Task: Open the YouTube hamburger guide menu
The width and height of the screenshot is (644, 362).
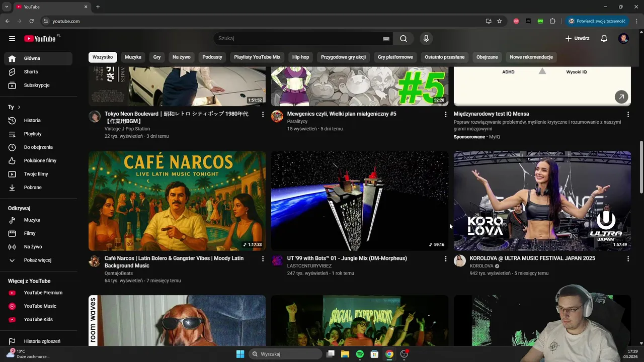Action: (x=12, y=39)
